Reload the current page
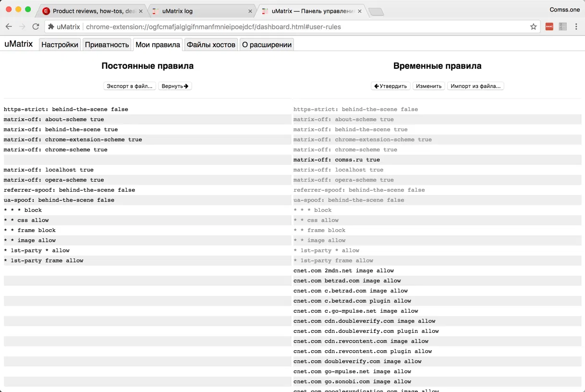This screenshot has width=585, height=392. click(x=36, y=27)
